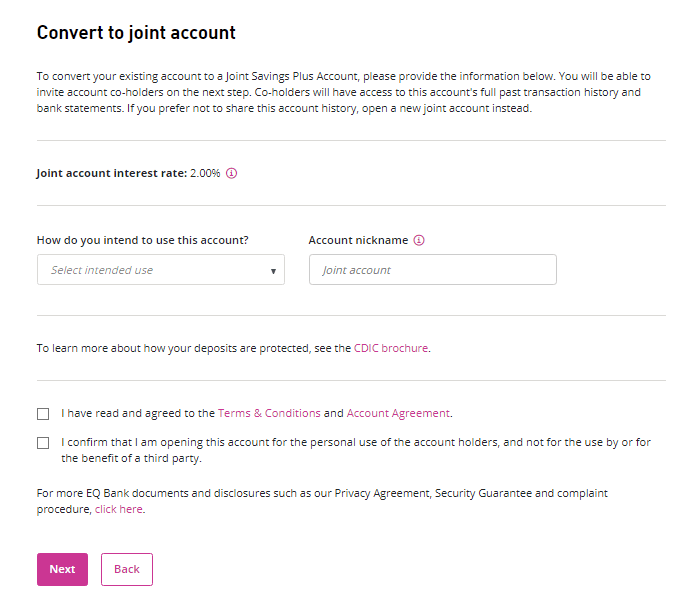Viewport: 699px width, 610px height.
Task: Click the 'Convert to joint account' heading
Action: coord(136,32)
